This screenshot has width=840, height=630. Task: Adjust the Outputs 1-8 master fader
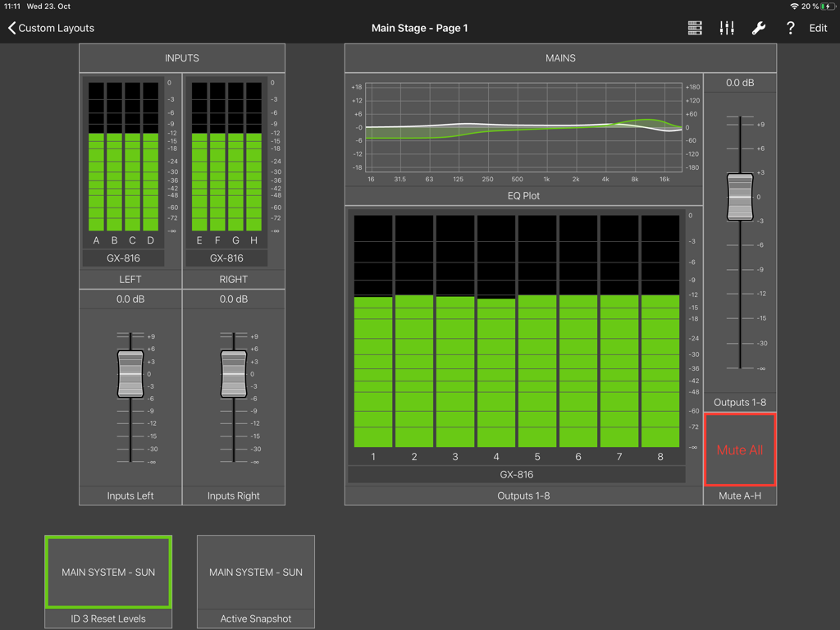point(740,195)
